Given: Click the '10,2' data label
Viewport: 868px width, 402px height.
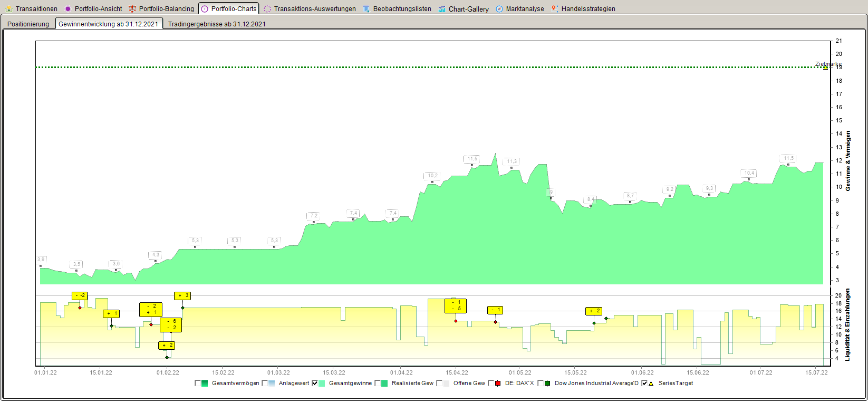Looking at the screenshot, I should (x=432, y=176).
